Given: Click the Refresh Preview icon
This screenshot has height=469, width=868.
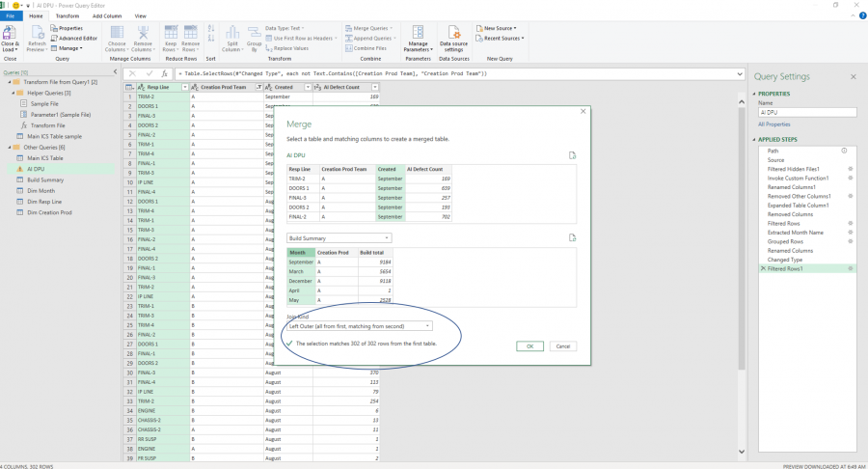Looking at the screenshot, I should (x=37, y=33).
